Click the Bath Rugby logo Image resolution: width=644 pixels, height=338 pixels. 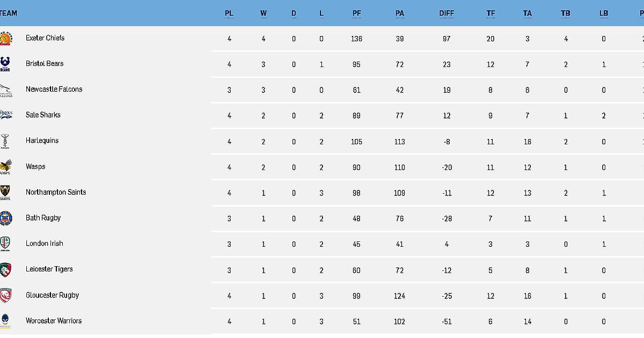[5, 218]
